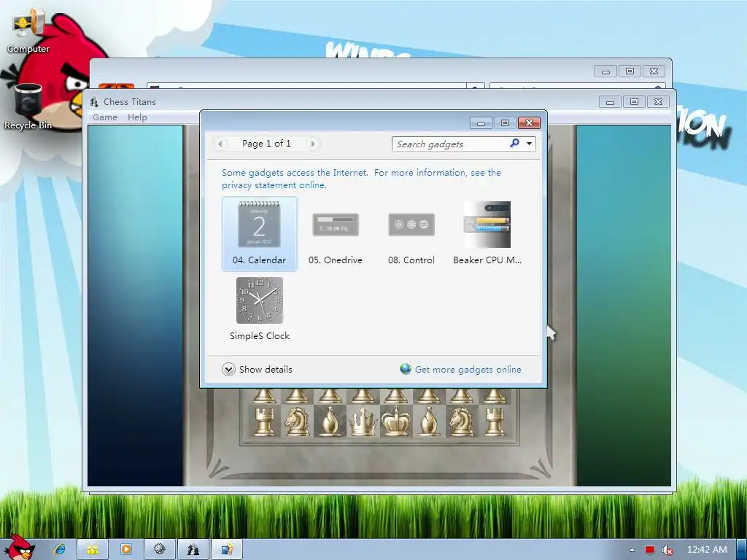Image resolution: width=747 pixels, height=560 pixels.
Task: Select the 08. Control gadget
Action: (x=411, y=233)
